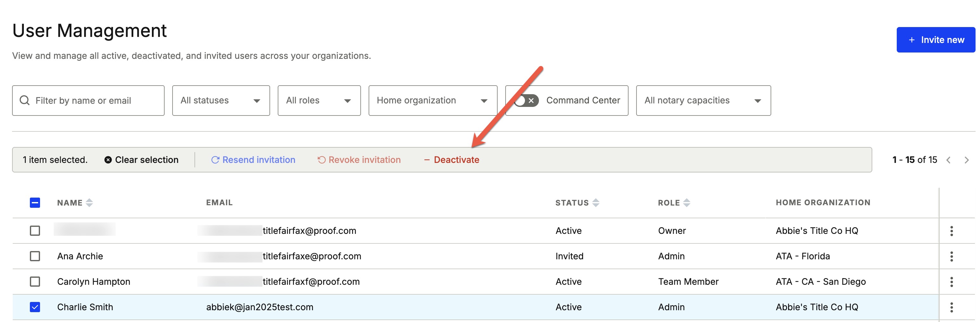Go to the previous page arrow
Image resolution: width=980 pixels, height=322 pixels.
click(x=949, y=160)
